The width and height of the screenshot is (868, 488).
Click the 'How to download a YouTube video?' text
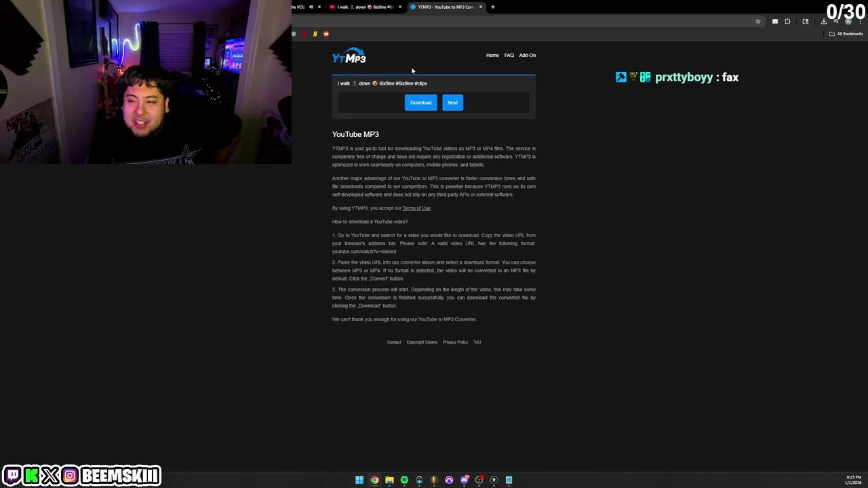coord(370,222)
